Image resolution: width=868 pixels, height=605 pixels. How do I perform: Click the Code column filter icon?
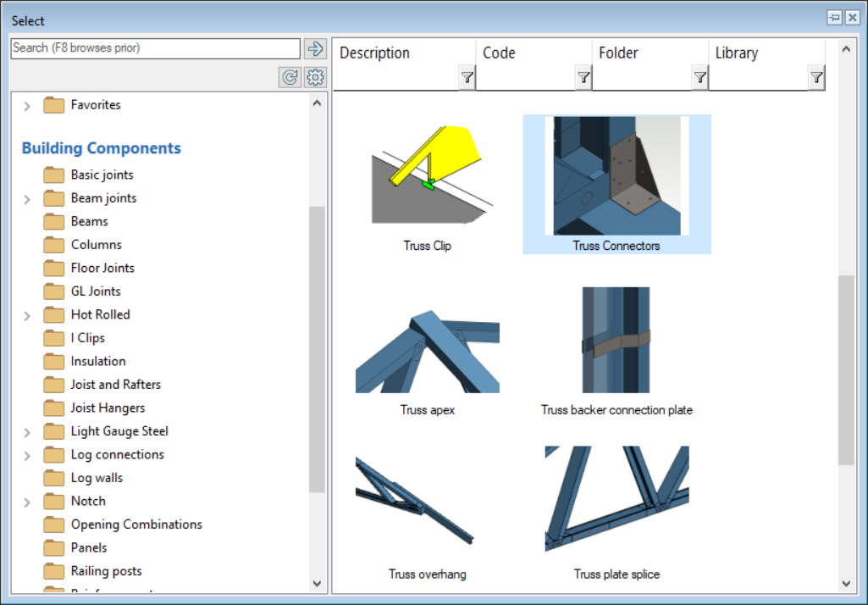(583, 78)
